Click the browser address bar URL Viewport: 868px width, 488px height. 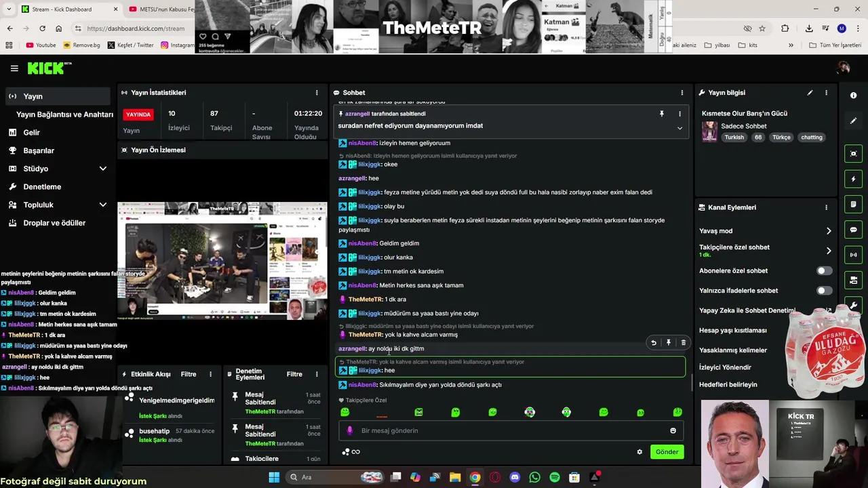[x=136, y=28]
